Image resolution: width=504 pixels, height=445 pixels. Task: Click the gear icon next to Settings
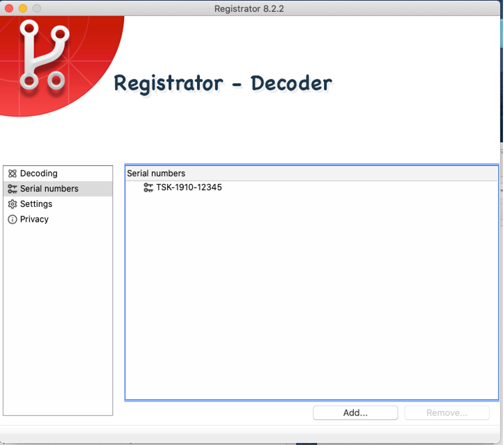point(12,204)
